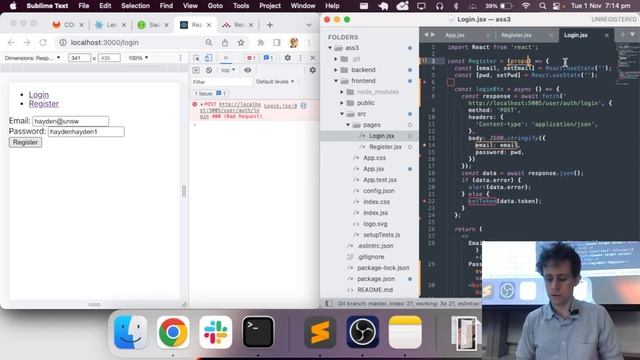This screenshot has height=360, width=640.
Task: Switch to the App.jsx tab in Sublime
Action: click(x=455, y=36)
